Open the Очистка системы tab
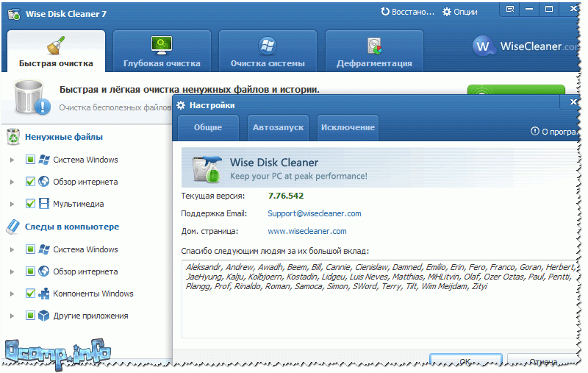This screenshot has width=588, height=373. tap(268, 51)
